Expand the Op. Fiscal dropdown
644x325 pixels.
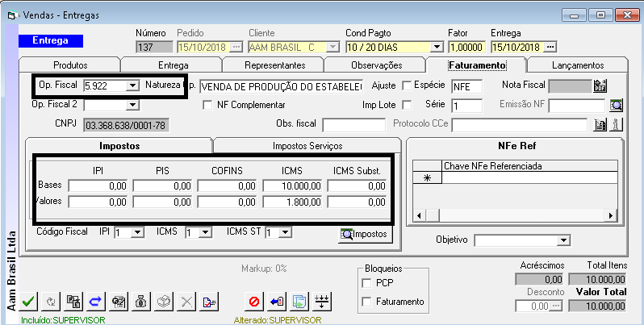pyautogui.click(x=132, y=85)
